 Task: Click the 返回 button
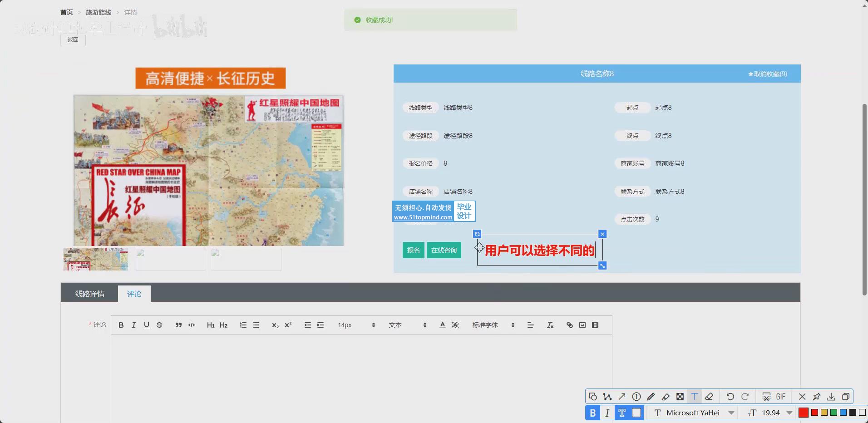click(73, 40)
